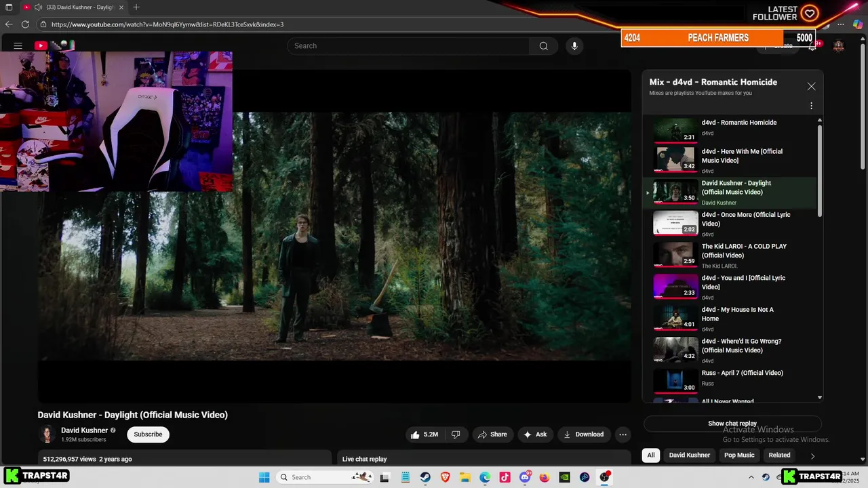Image resolution: width=868 pixels, height=488 pixels.
Task: Open the Windows Start menu
Action: 264,477
